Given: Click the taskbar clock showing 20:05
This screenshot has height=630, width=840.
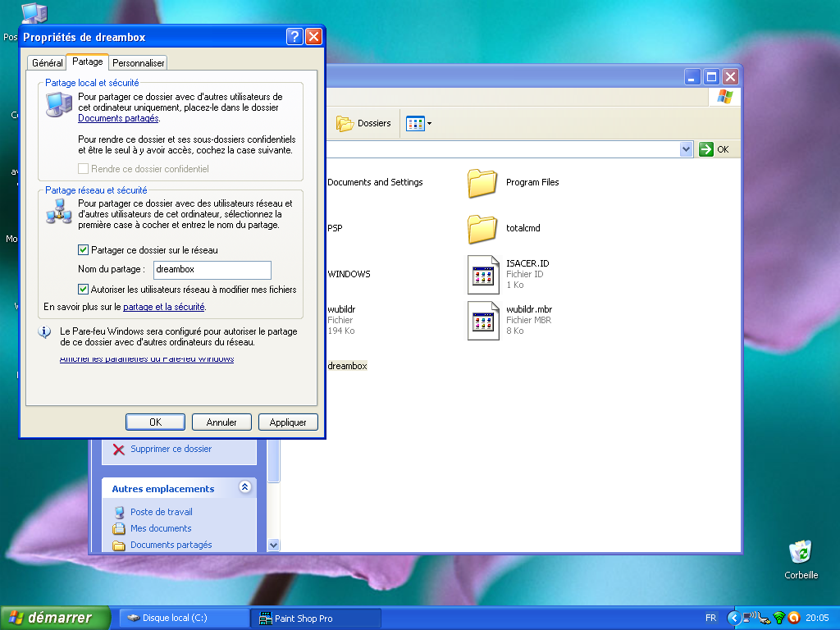Looking at the screenshot, I should pyautogui.click(x=817, y=619).
